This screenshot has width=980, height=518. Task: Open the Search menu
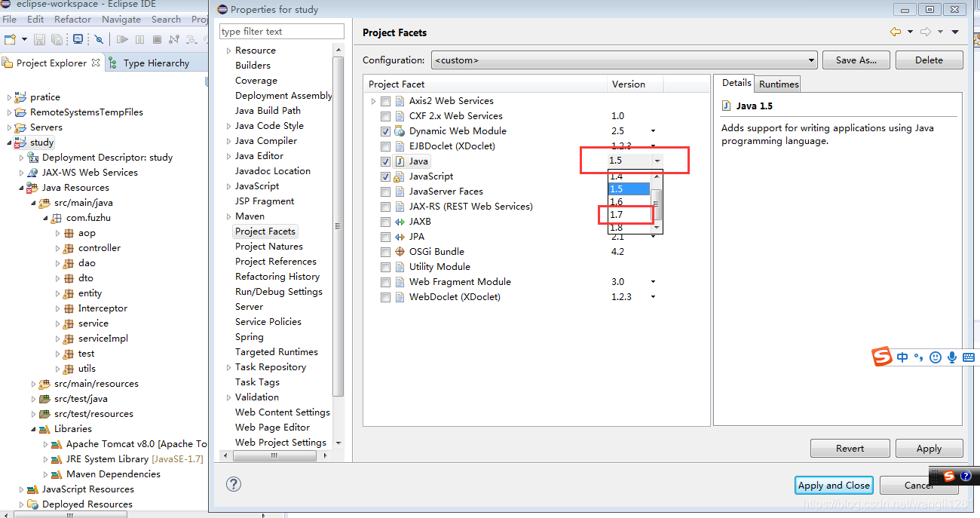(x=166, y=20)
